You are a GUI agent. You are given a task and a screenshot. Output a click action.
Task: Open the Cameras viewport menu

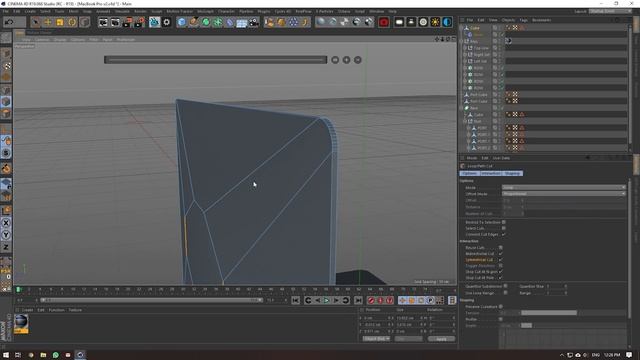tap(42, 40)
